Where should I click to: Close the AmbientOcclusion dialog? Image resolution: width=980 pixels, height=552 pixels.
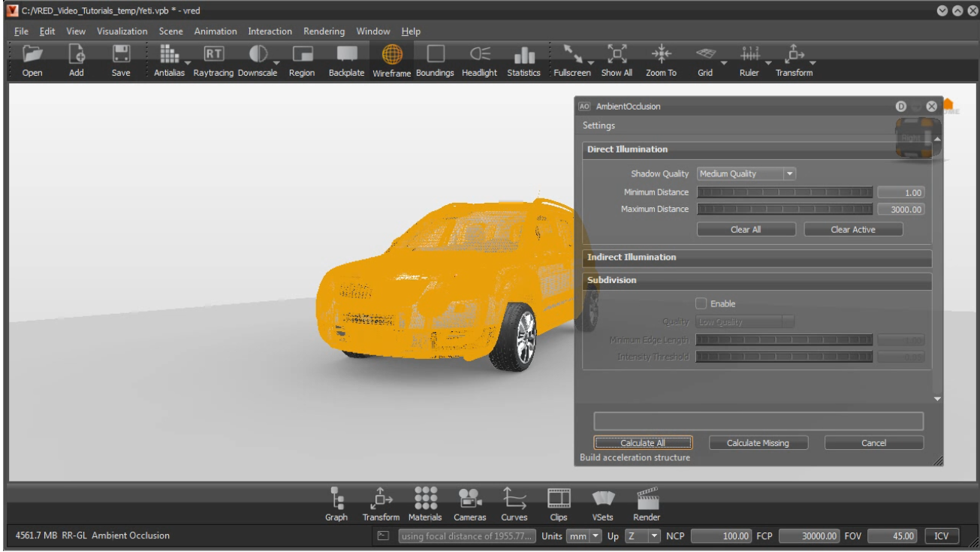(932, 107)
